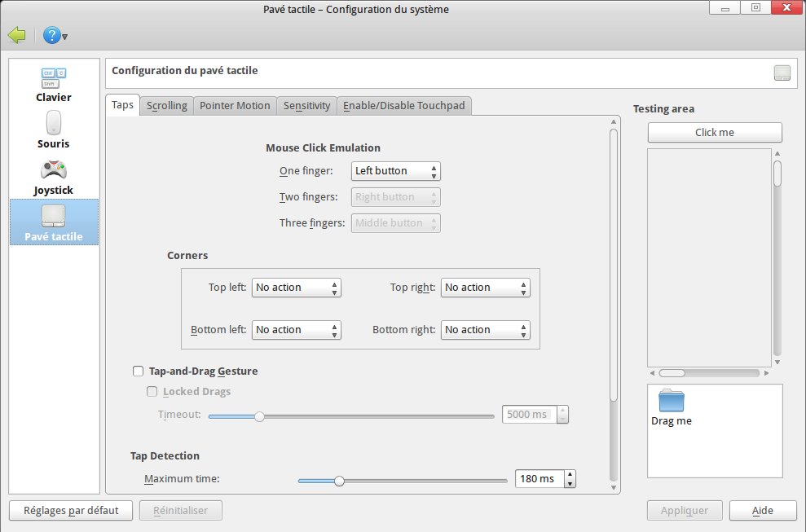This screenshot has height=532, width=806.
Task: Click the Maximum time slider handle
Action: coord(339,481)
